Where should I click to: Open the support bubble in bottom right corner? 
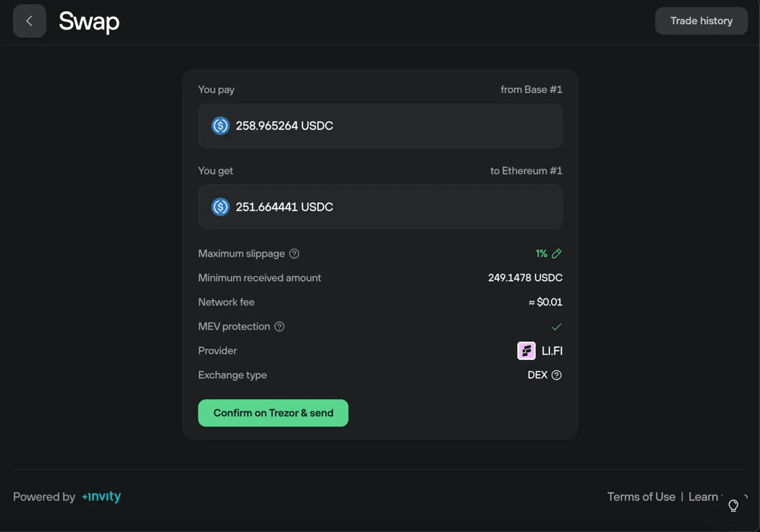coord(733,505)
